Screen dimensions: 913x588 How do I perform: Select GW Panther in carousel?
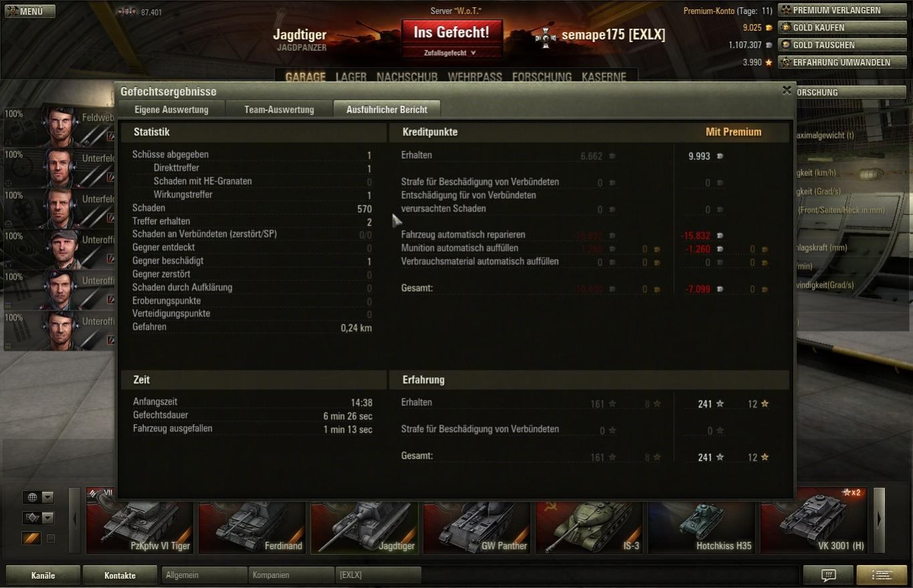click(477, 520)
